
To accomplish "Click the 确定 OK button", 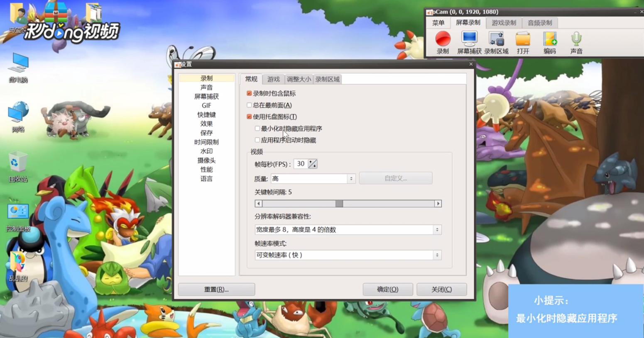I will click(x=387, y=289).
